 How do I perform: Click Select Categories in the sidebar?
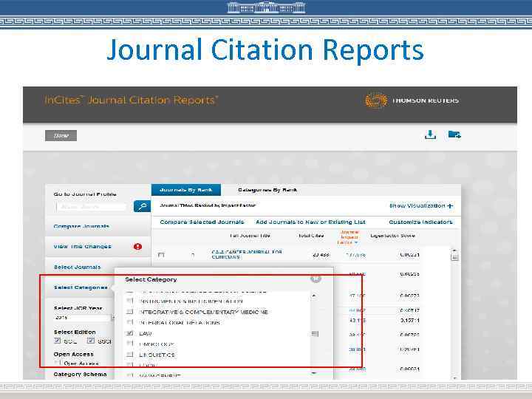pyautogui.click(x=81, y=287)
